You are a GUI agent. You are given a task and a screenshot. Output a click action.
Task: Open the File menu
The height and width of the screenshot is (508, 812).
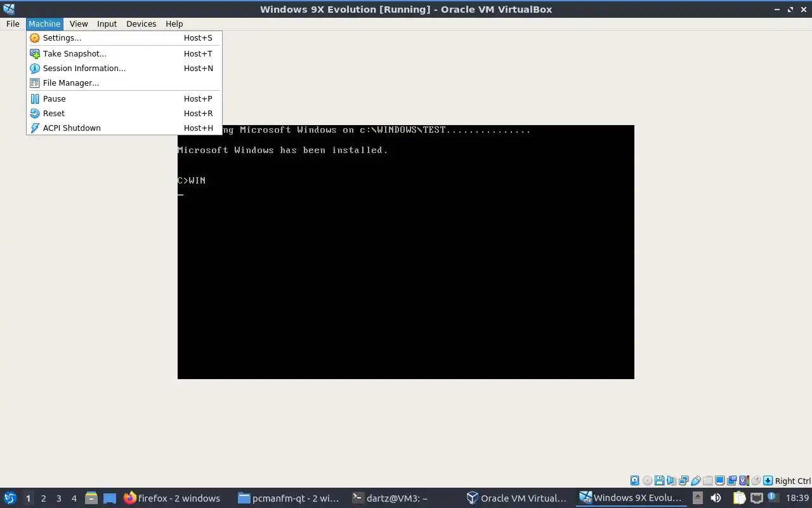[x=13, y=23]
